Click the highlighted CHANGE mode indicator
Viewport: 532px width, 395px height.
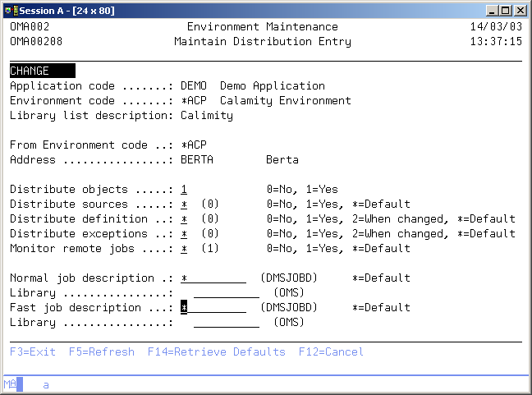42,71
